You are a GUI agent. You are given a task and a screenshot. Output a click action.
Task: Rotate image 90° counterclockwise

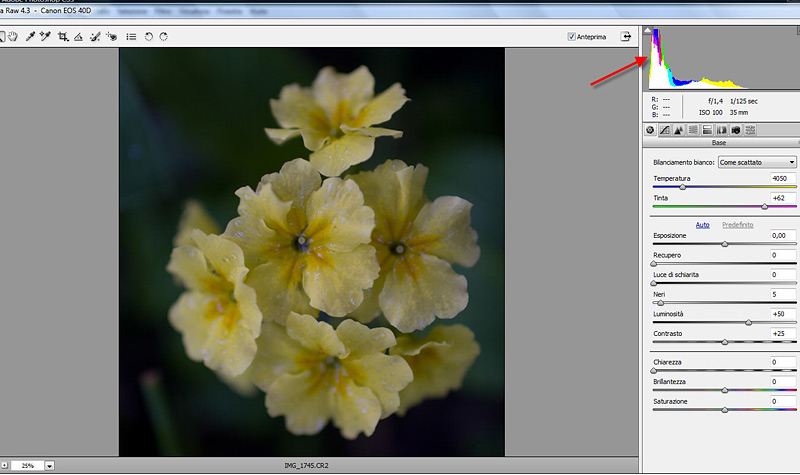pos(148,37)
